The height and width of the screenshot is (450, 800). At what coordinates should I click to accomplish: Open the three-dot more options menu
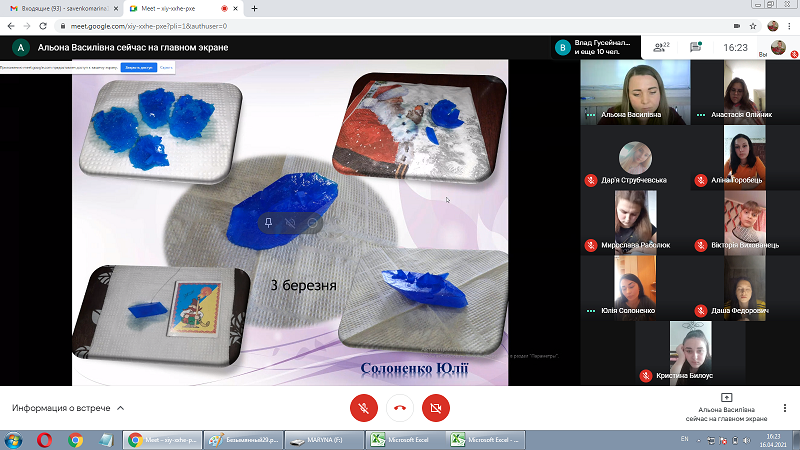pos(785,408)
